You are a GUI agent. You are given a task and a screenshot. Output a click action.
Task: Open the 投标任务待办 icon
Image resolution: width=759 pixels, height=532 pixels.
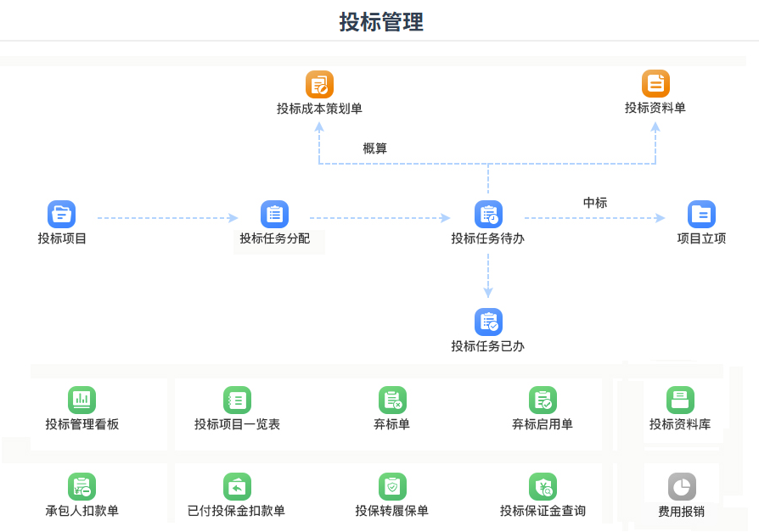click(x=487, y=213)
